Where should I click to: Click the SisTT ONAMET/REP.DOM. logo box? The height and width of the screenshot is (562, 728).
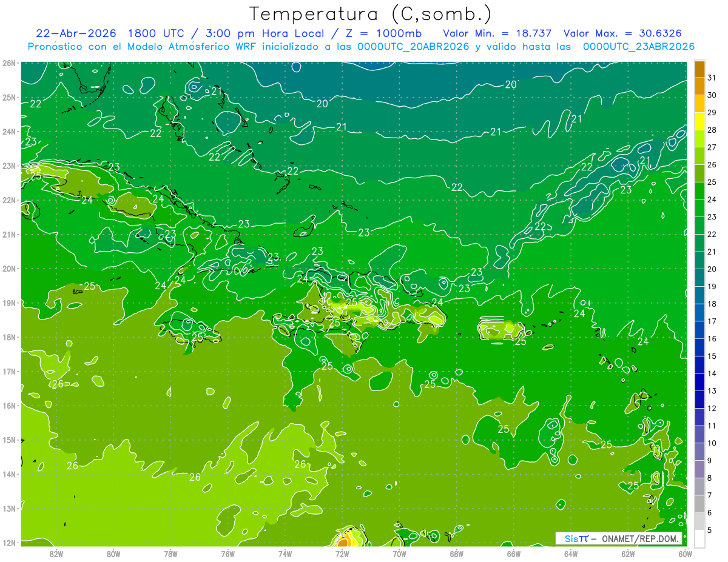tap(619, 538)
